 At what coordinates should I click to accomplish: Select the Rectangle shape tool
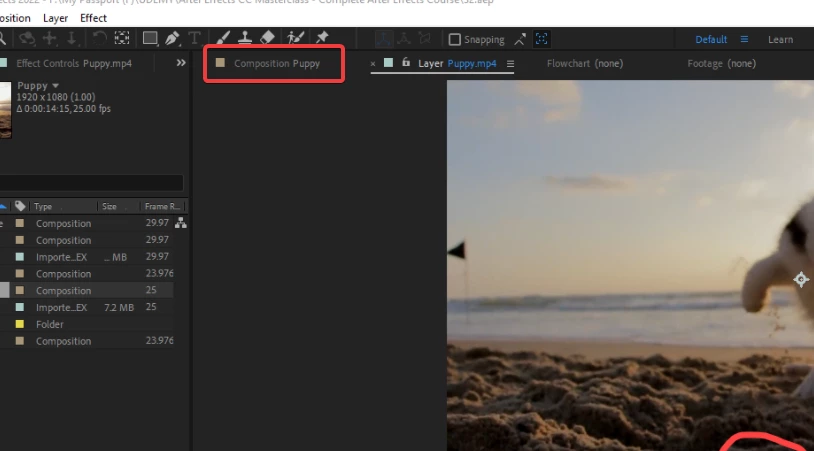tap(150, 38)
